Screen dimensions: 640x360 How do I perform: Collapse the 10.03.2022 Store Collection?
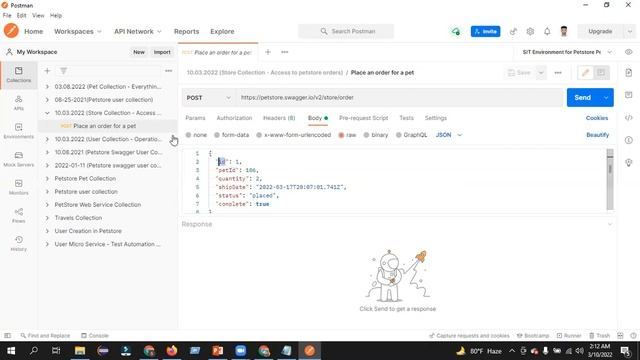click(47, 113)
